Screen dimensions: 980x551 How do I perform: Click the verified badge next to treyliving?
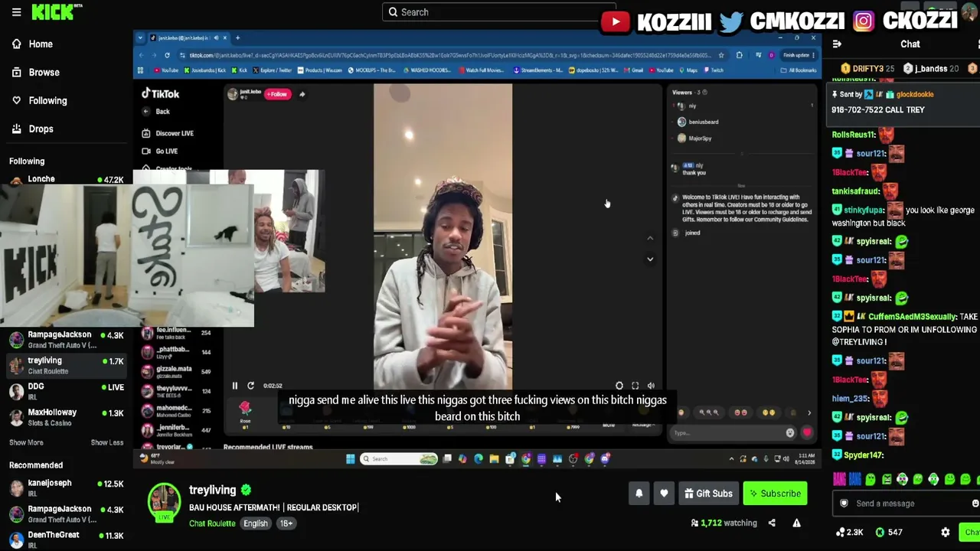[x=246, y=490]
